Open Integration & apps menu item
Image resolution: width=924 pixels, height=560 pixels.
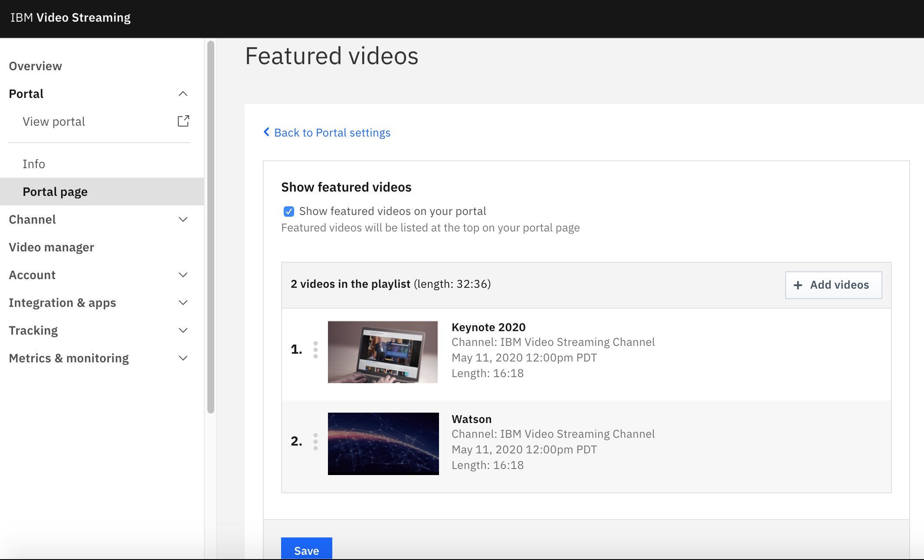62,303
